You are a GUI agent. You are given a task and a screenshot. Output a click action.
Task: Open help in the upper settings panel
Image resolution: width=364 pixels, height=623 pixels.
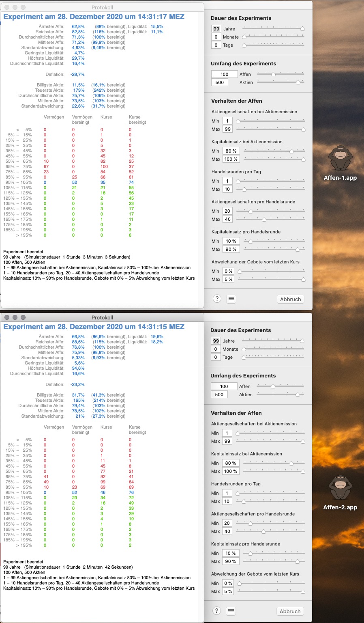[217, 299]
